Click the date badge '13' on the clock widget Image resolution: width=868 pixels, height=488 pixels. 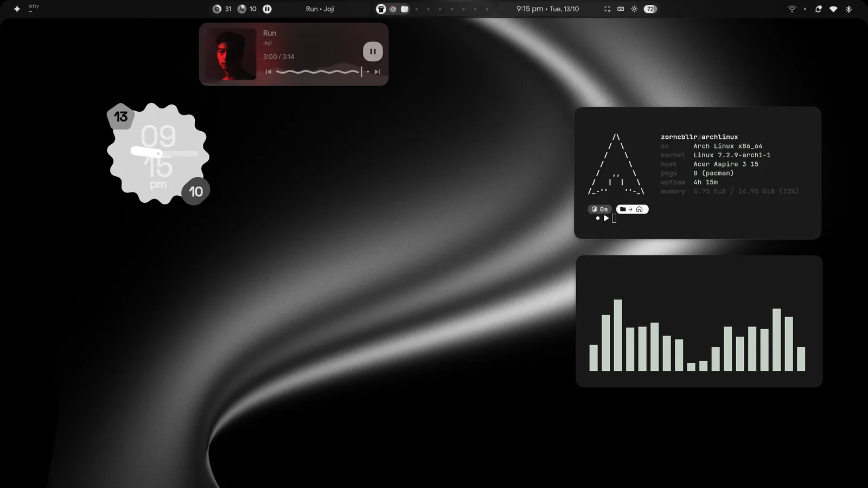click(120, 117)
